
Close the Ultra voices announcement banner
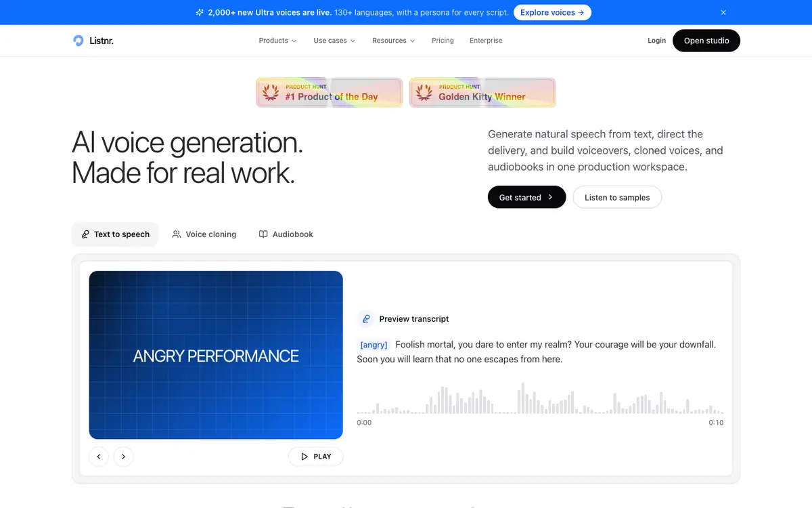click(x=723, y=12)
